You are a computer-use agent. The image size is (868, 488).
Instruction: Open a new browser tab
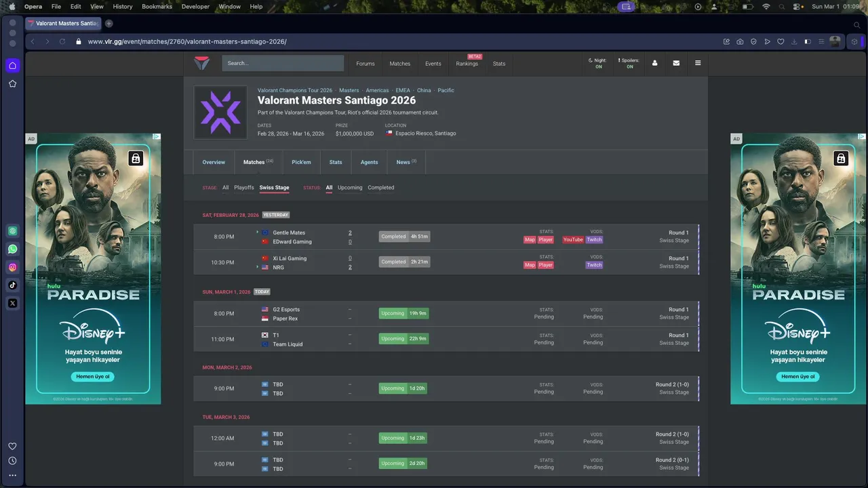click(x=108, y=23)
